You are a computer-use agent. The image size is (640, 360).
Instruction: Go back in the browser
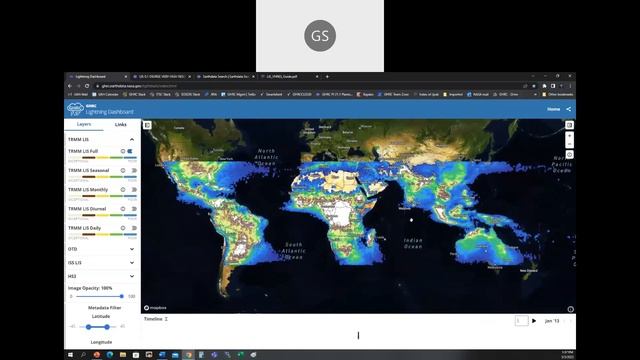[x=70, y=86]
